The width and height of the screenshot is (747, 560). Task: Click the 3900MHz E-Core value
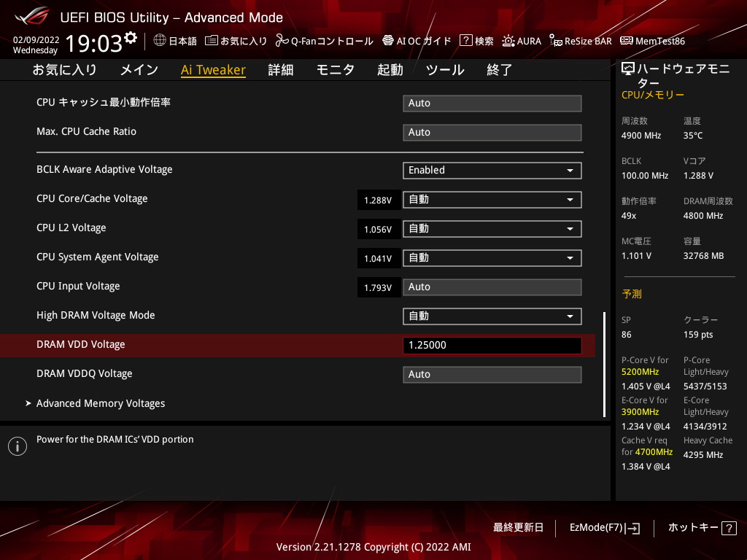pyautogui.click(x=640, y=412)
